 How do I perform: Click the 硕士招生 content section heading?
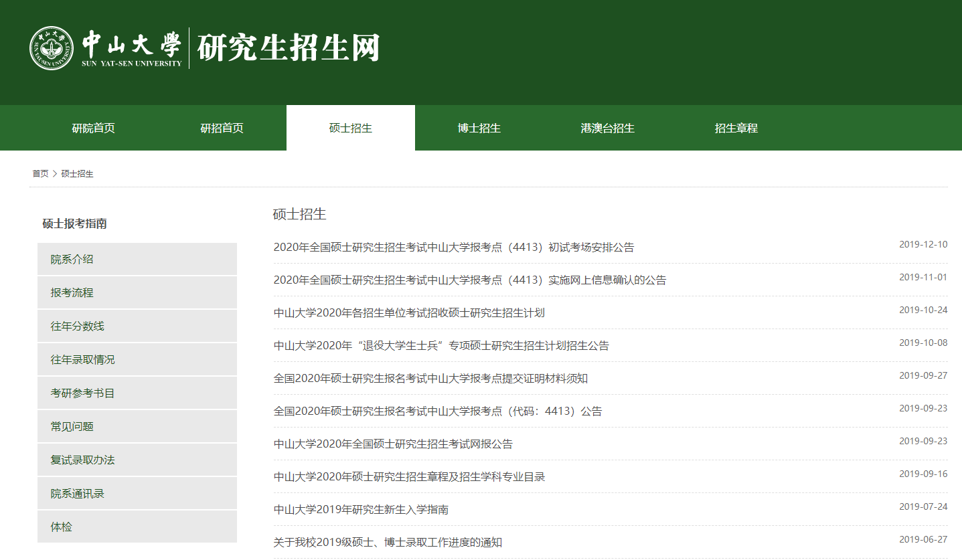point(299,214)
